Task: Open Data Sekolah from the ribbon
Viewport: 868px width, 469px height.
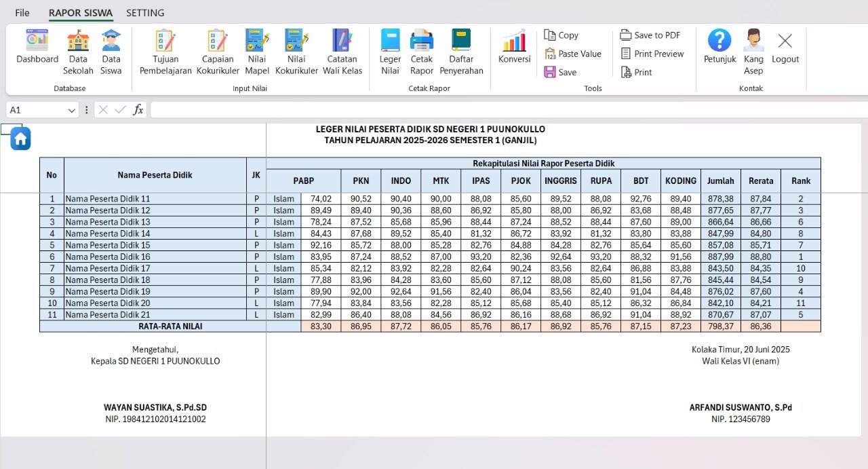Action: tap(78, 42)
